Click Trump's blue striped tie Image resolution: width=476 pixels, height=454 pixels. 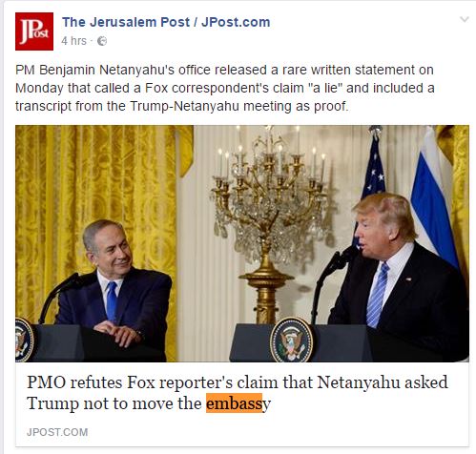pos(378,295)
